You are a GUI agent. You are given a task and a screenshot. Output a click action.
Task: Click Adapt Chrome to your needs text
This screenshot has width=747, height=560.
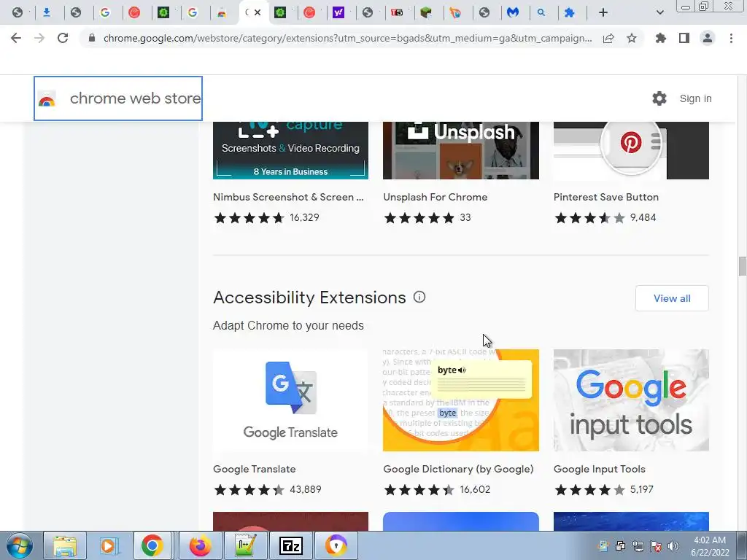pos(288,326)
